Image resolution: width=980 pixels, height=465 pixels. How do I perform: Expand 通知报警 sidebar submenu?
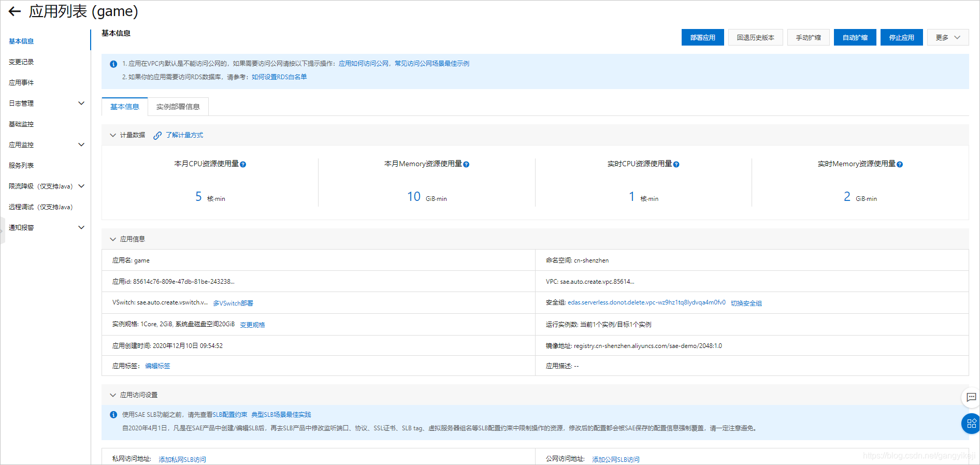(81, 227)
